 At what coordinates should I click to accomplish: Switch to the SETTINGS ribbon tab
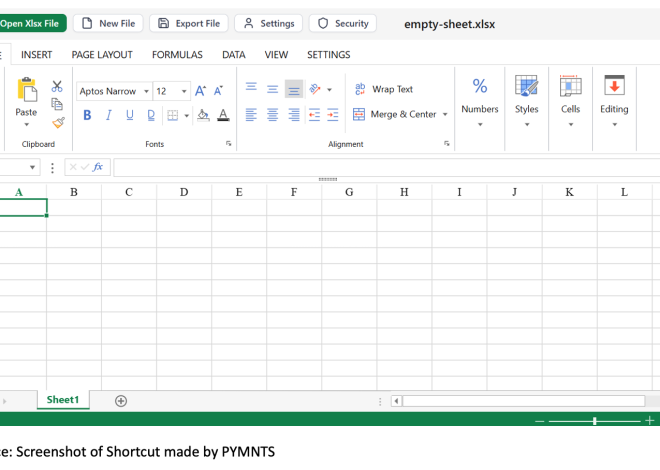click(329, 55)
